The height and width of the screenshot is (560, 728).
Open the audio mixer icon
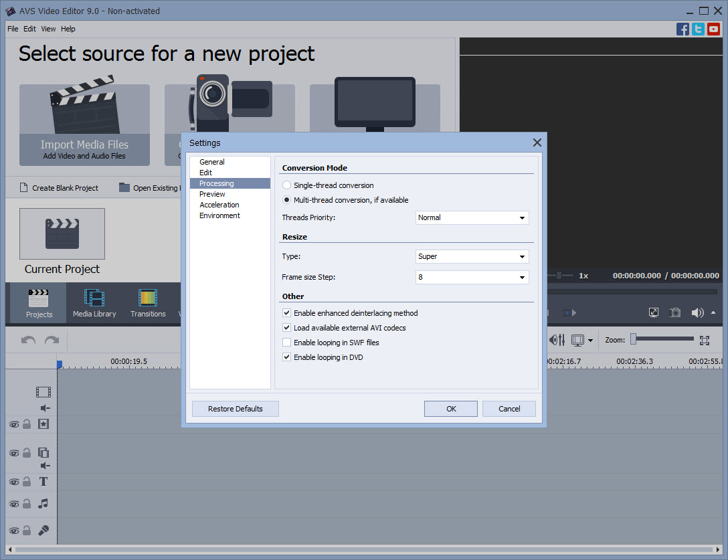pyautogui.click(x=557, y=340)
